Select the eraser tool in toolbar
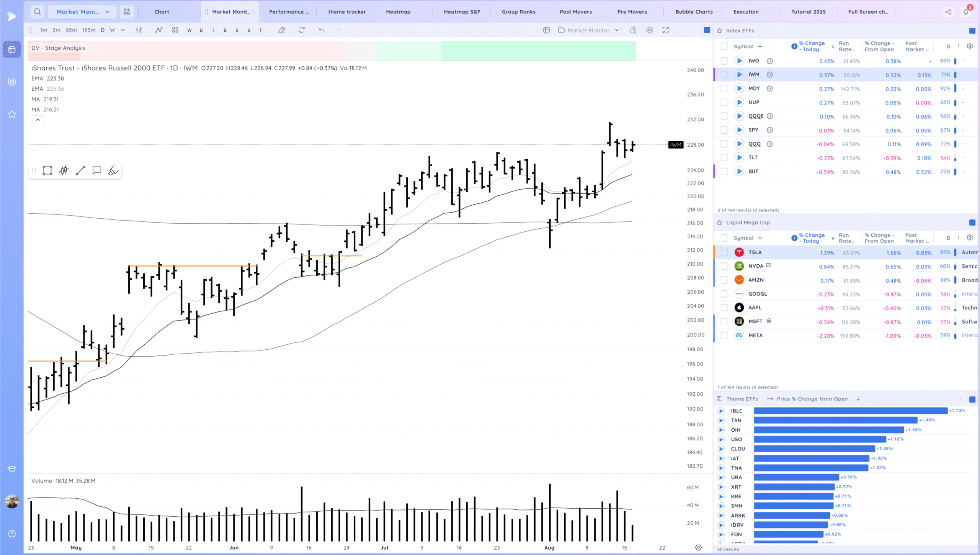Viewport: 980px width, 555px height. (x=281, y=30)
